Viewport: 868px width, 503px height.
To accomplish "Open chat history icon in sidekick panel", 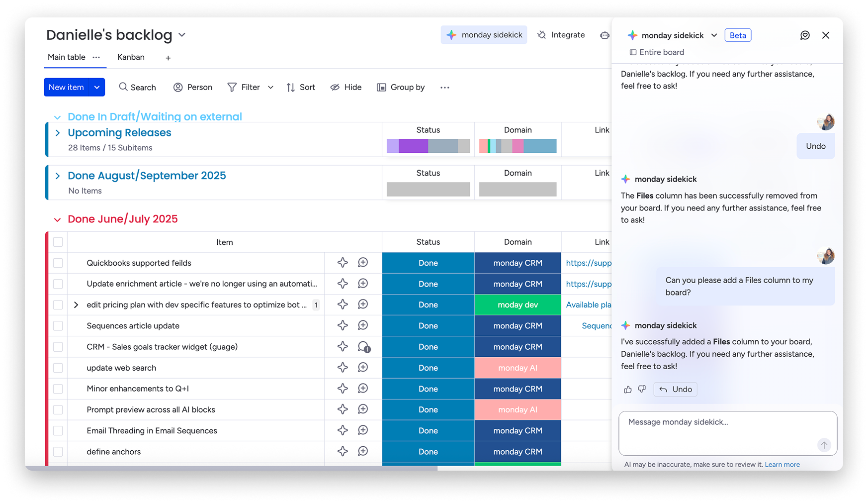I will pos(805,35).
